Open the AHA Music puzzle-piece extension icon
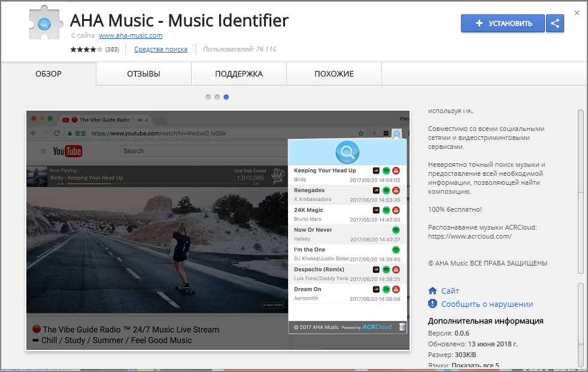Screen dimensions: 588x372 [44, 23]
